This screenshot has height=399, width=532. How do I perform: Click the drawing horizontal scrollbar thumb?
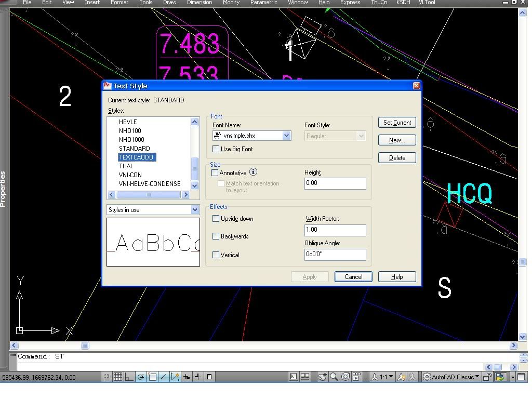pyautogui.click(x=85, y=345)
